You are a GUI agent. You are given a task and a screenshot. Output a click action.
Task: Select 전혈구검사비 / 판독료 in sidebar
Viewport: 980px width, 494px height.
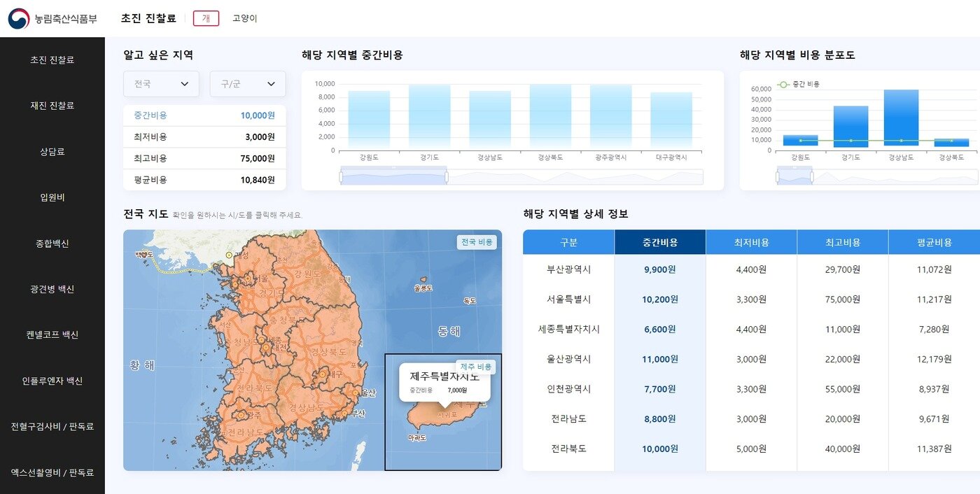coord(52,426)
